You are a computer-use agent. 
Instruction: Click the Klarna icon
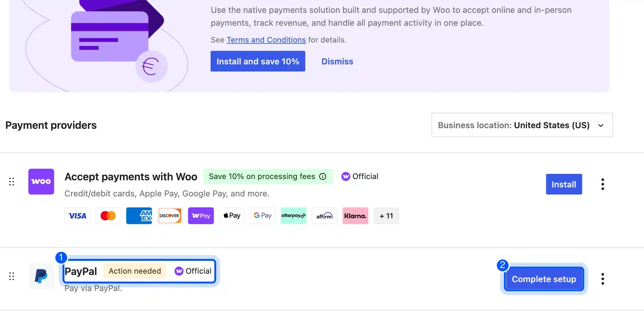355,216
